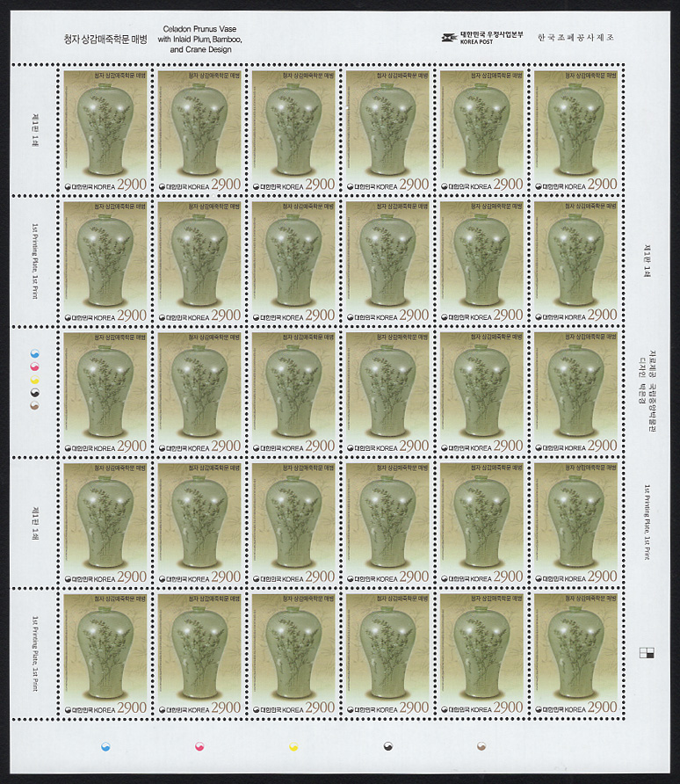This screenshot has width=680, height=784.
Task: Select the stamp in last row, first column
Action: click(105, 654)
